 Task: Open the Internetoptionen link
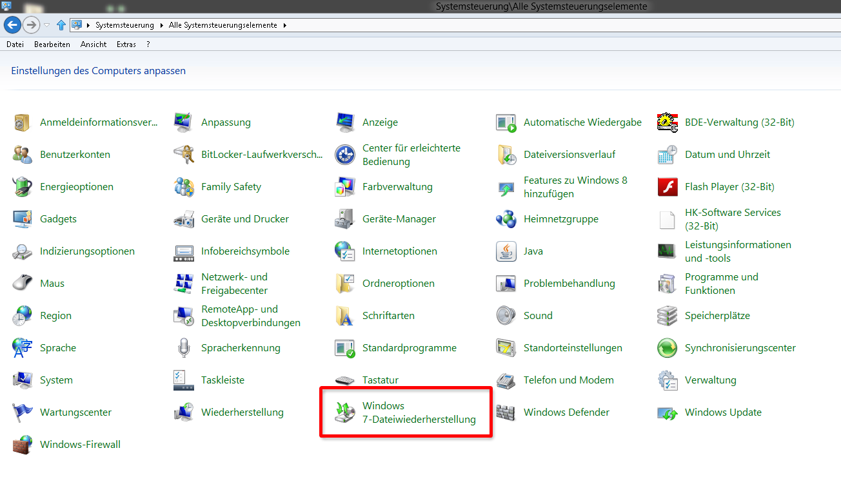[400, 251]
